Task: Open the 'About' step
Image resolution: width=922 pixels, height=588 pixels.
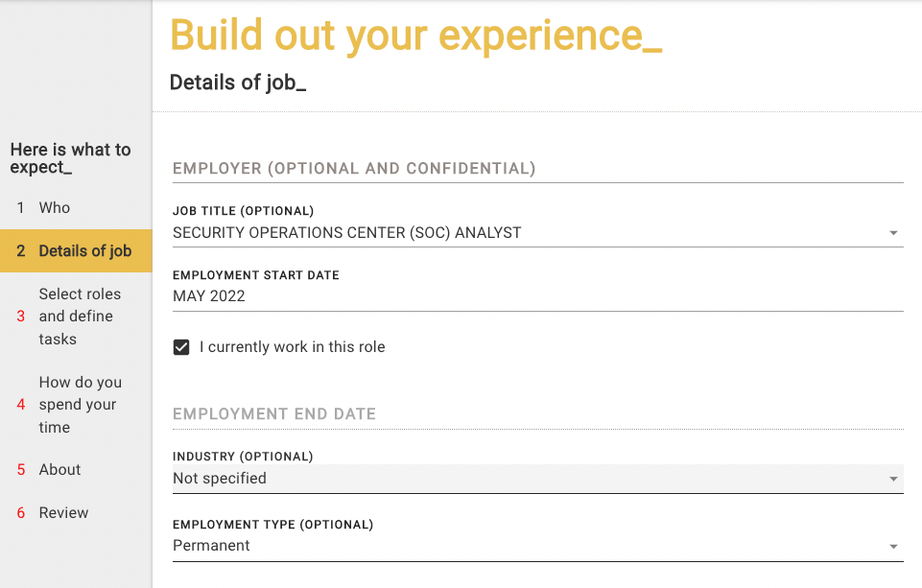Action: [59, 470]
